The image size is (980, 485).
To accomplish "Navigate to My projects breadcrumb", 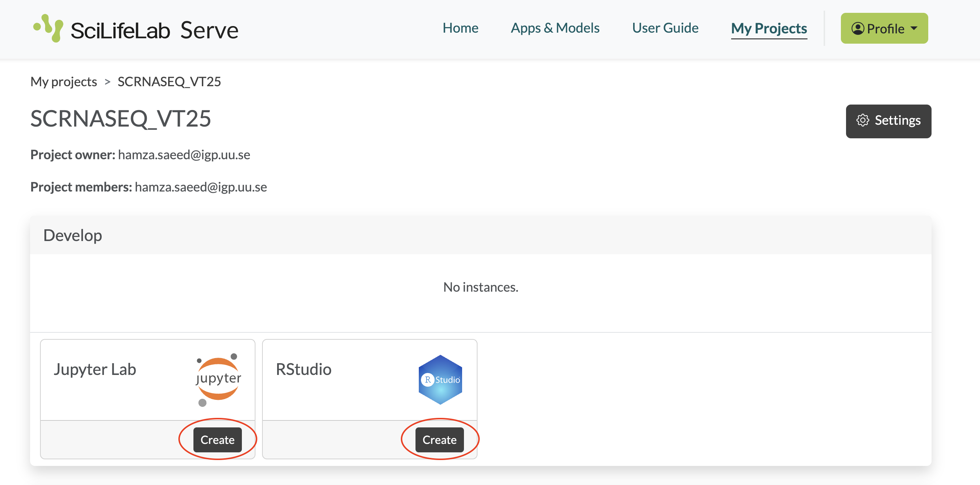I will point(63,82).
